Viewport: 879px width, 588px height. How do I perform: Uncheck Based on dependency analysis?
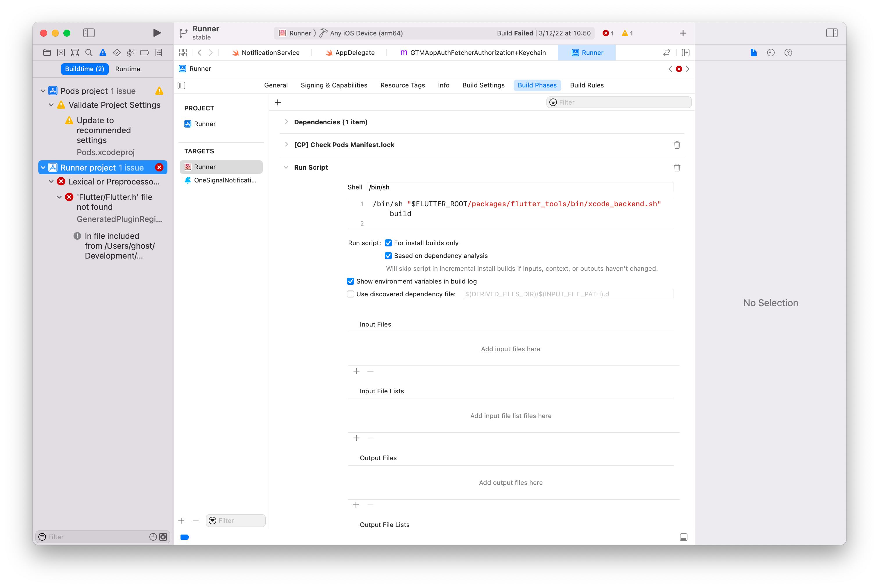click(388, 256)
